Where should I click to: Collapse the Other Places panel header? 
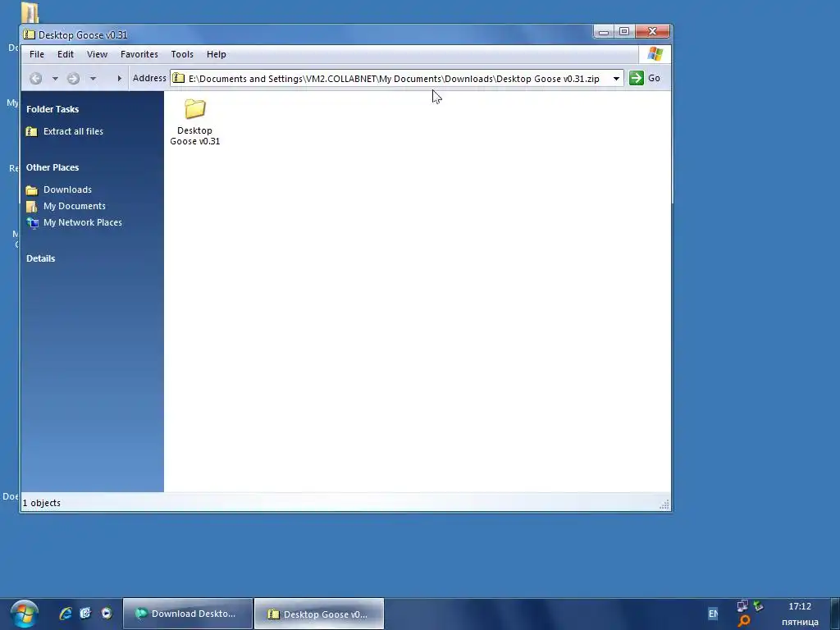coord(52,167)
